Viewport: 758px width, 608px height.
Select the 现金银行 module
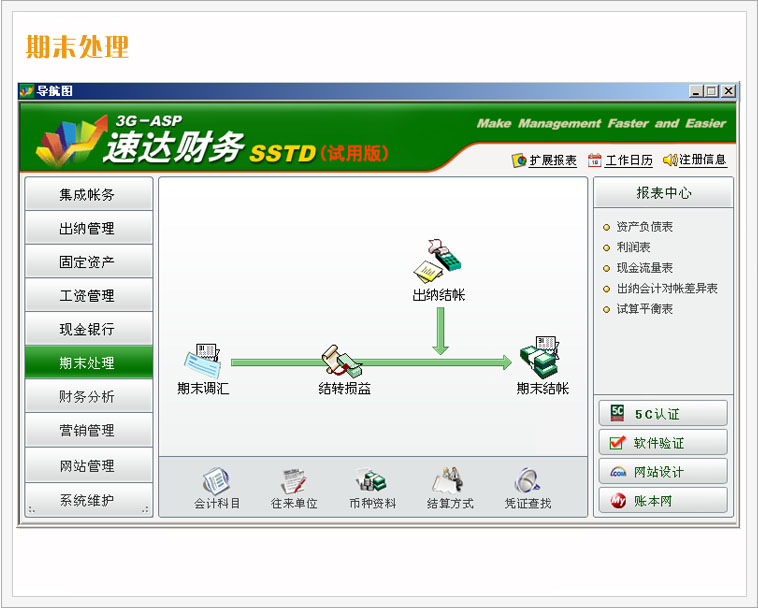(89, 329)
